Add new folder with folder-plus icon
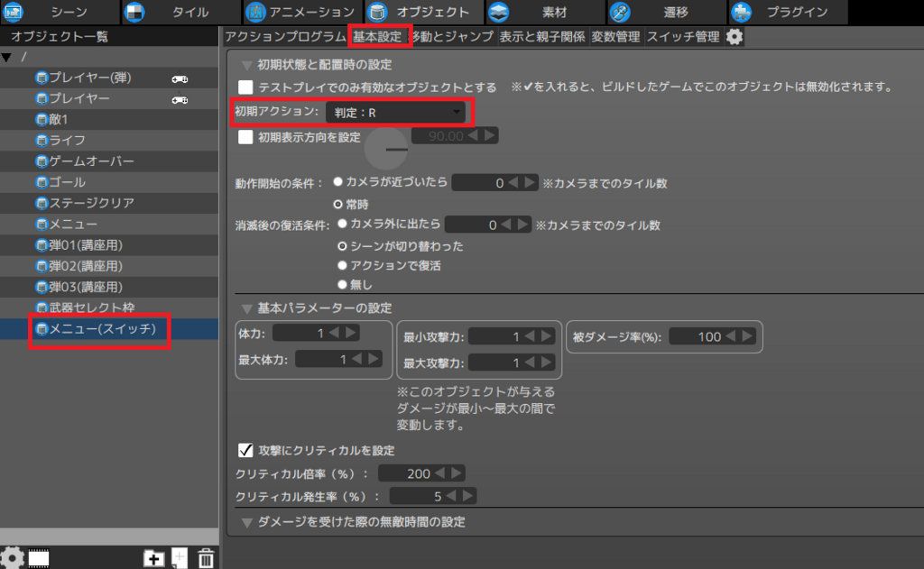Image resolution: width=924 pixels, height=569 pixels. point(153,558)
